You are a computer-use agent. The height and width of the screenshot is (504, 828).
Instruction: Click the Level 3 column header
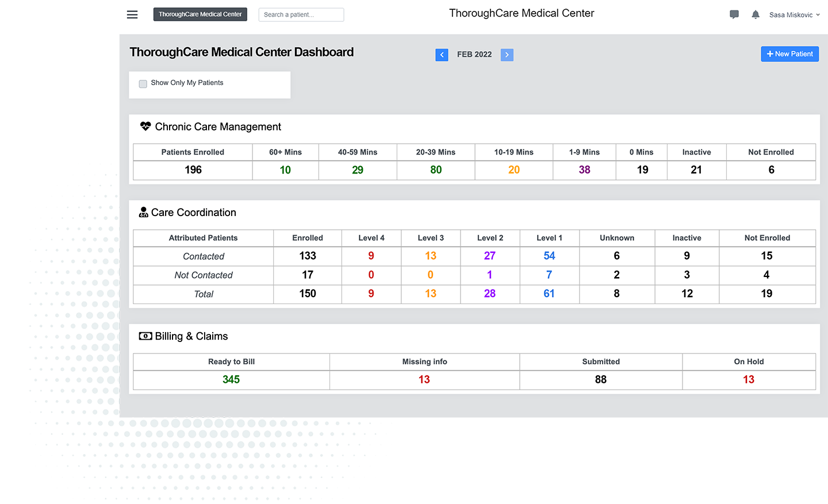(431, 238)
